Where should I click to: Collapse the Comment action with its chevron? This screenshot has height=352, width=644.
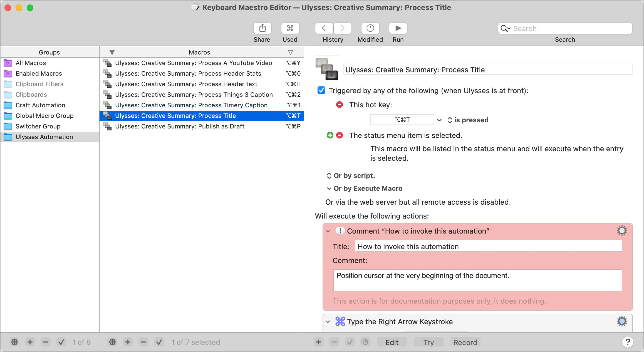pos(328,231)
